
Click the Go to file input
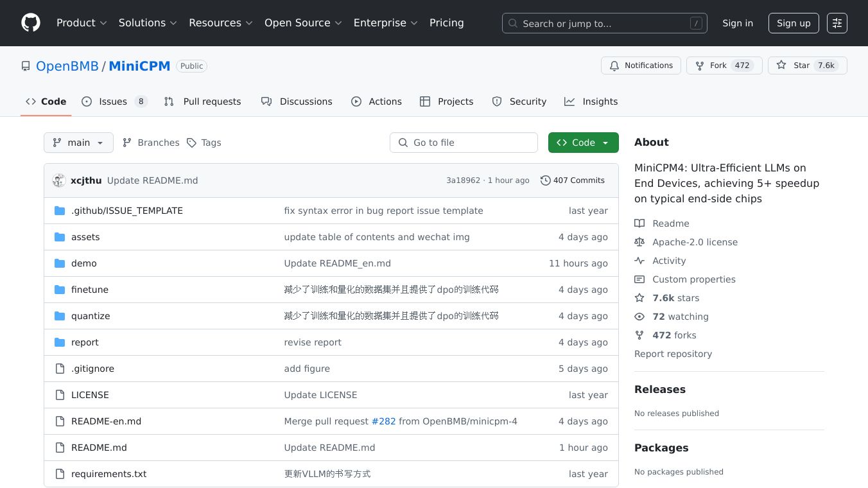464,143
